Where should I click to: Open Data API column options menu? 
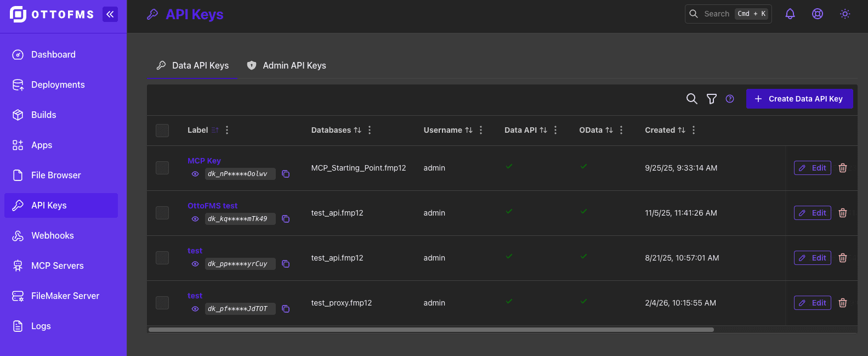(x=555, y=130)
